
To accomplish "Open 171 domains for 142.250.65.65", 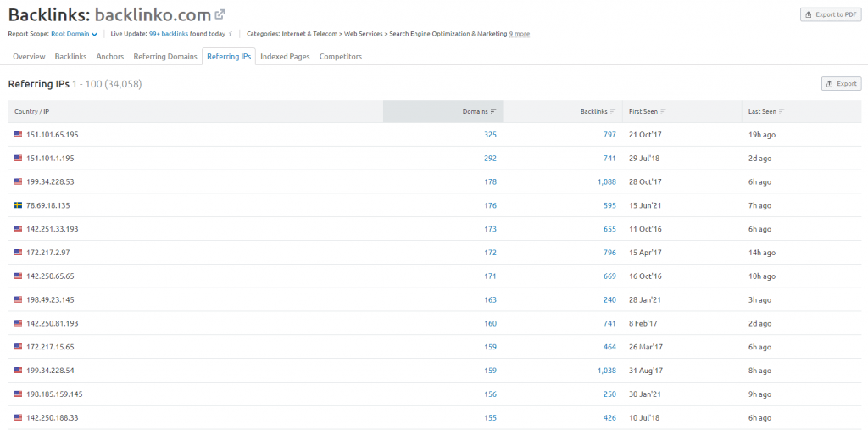I will coord(490,276).
